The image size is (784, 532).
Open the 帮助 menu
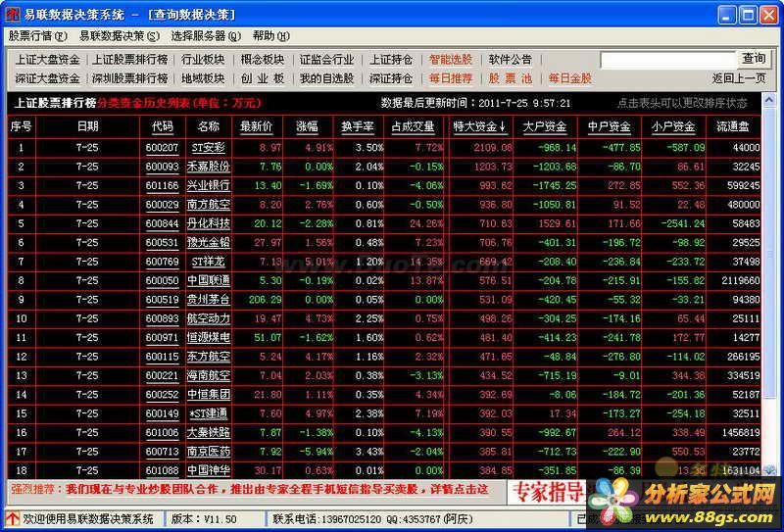point(271,36)
